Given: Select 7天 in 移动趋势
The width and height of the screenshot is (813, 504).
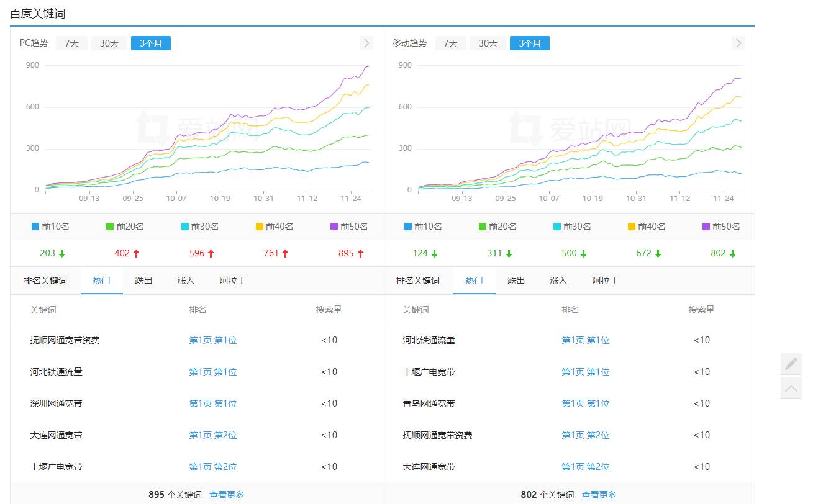Looking at the screenshot, I should coord(451,43).
